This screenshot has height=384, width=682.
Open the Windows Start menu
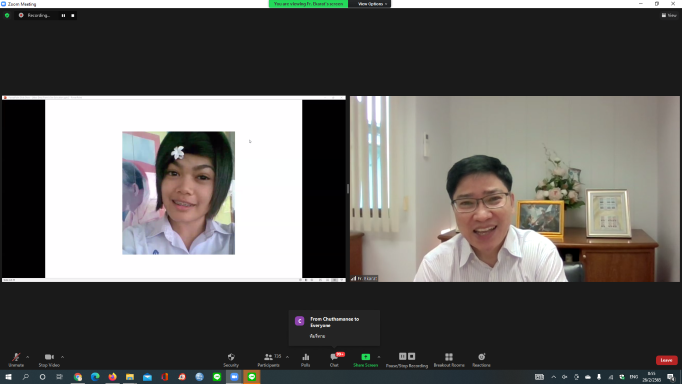pyautogui.click(x=8, y=377)
